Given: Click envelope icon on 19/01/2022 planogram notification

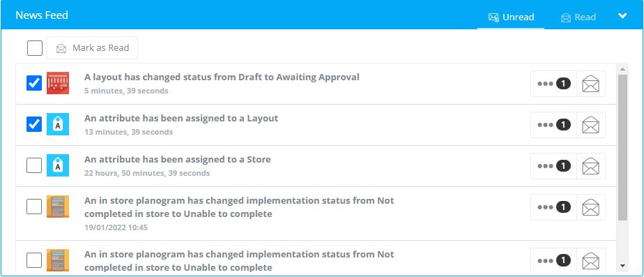Looking at the screenshot, I should point(590,207).
